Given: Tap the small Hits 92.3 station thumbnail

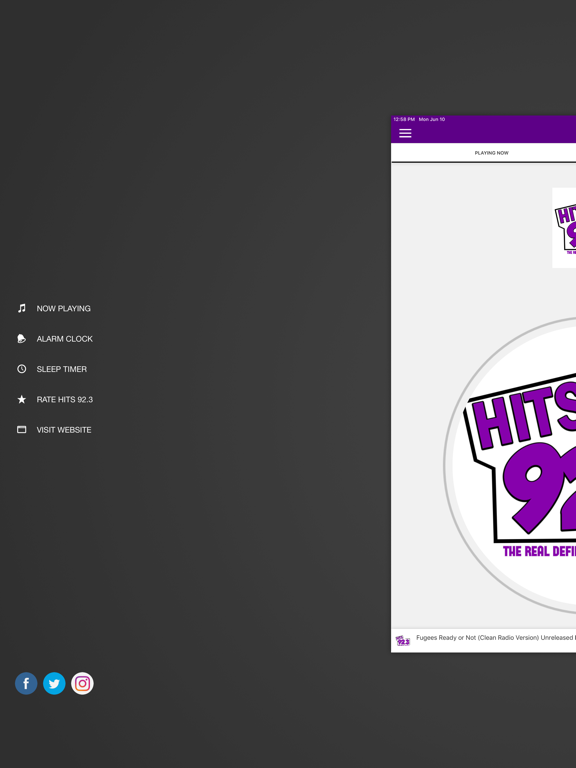Looking at the screenshot, I should tap(564, 228).
